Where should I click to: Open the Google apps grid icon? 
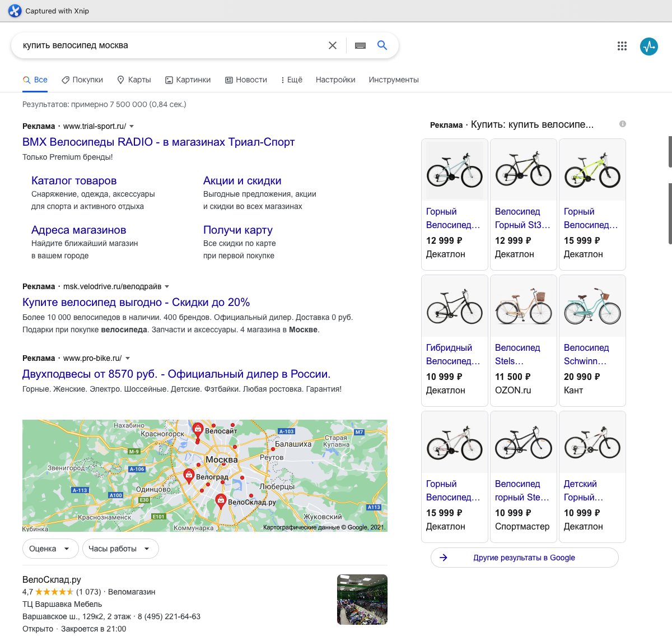point(622,46)
